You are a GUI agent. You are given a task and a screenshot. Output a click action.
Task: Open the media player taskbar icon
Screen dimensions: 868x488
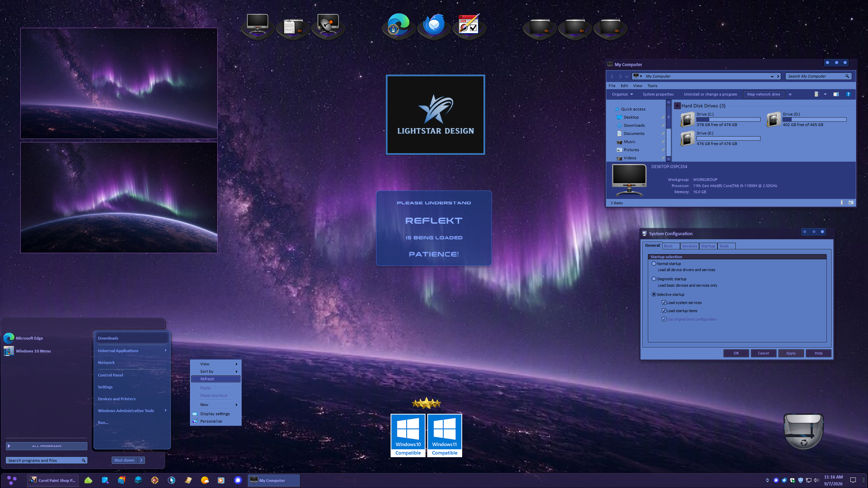(x=221, y=480)
